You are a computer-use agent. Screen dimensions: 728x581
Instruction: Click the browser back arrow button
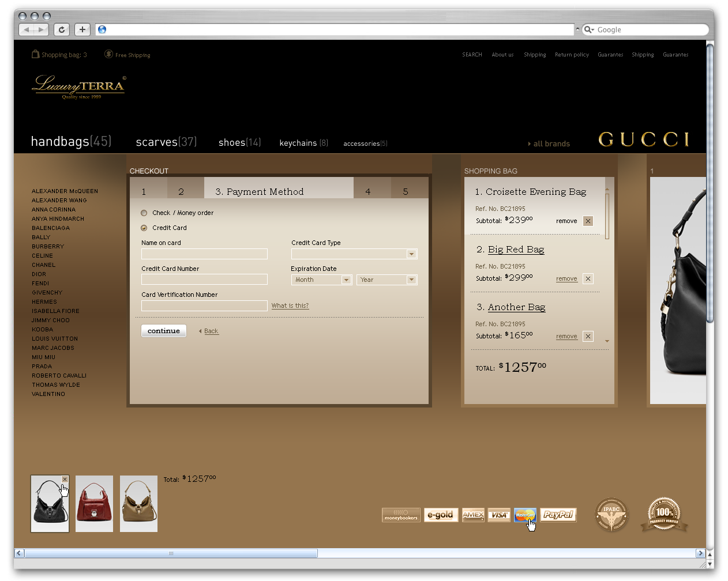click(x=27, y=29)
